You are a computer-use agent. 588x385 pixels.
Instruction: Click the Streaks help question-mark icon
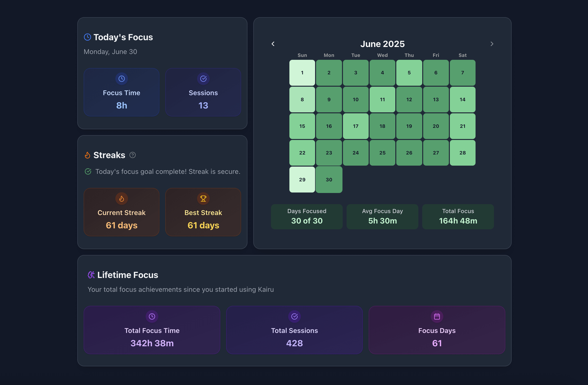(x=132, y=155)
